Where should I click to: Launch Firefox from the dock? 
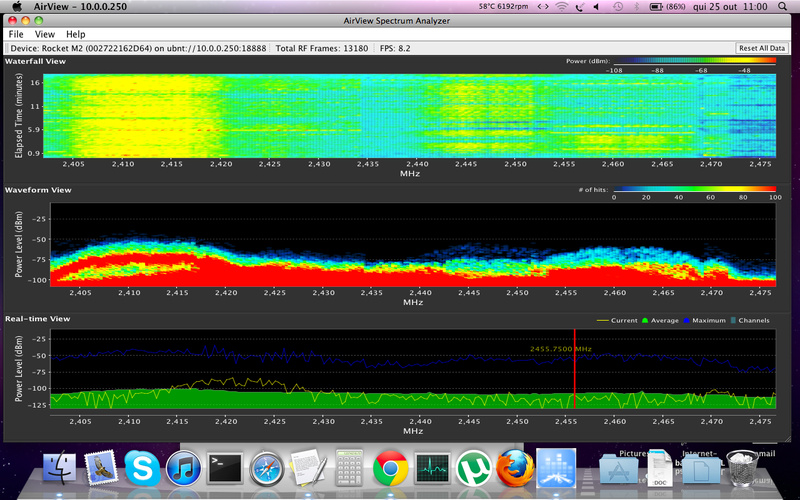pyautogui.click(x=514, y=468)
